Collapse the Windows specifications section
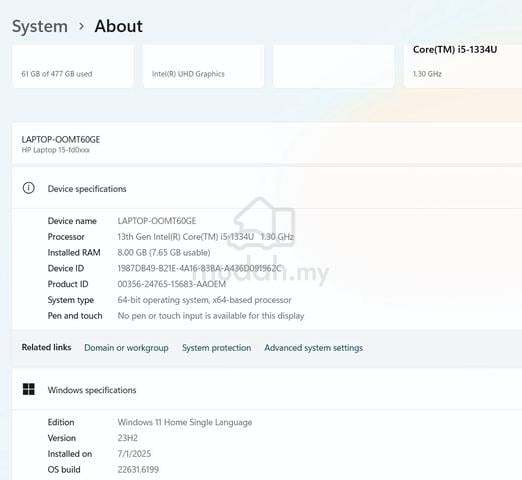This screenshot has height=480, width=522. pos(267,389)
